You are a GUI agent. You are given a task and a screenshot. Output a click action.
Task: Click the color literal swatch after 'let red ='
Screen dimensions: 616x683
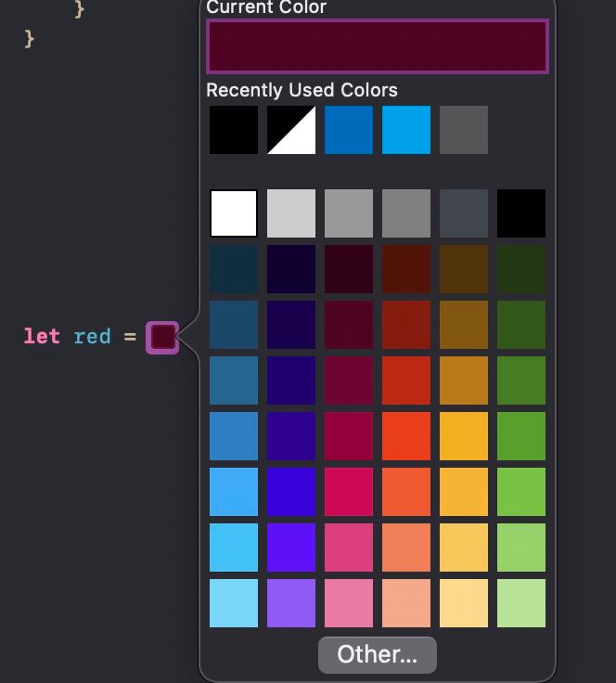(x=162, y=338)
